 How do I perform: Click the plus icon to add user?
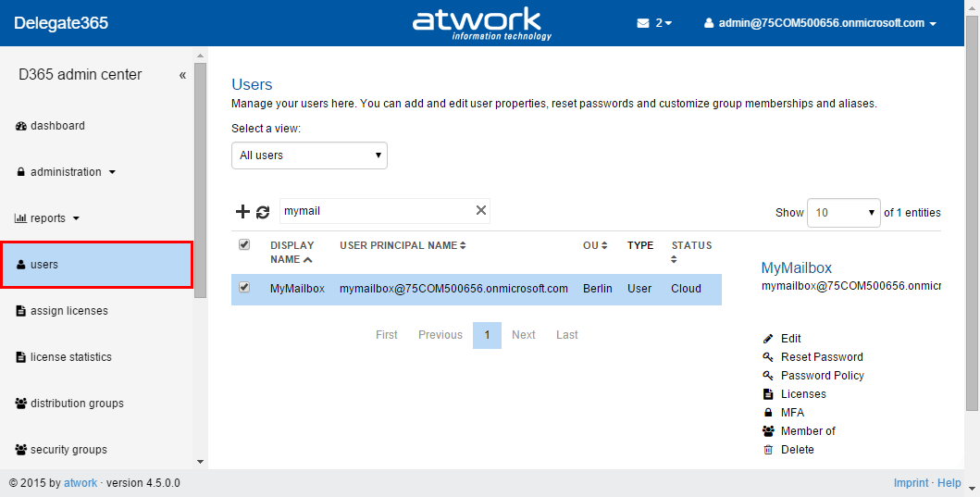click(x=242, y=212)
